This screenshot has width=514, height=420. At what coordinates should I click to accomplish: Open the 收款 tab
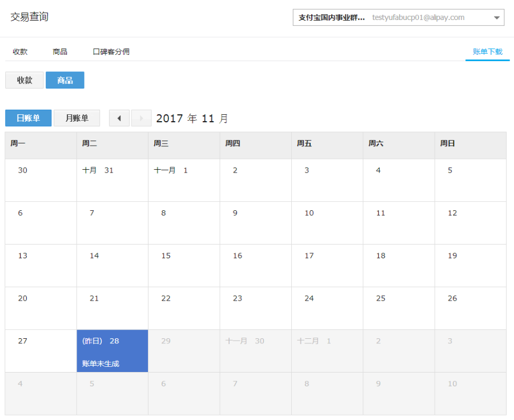(x=20, y=52)
